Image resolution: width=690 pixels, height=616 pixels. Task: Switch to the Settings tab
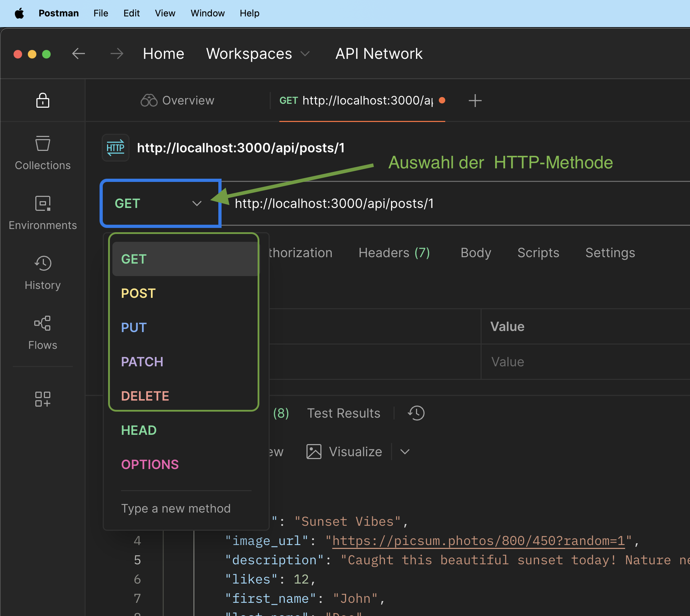(610, 253)
